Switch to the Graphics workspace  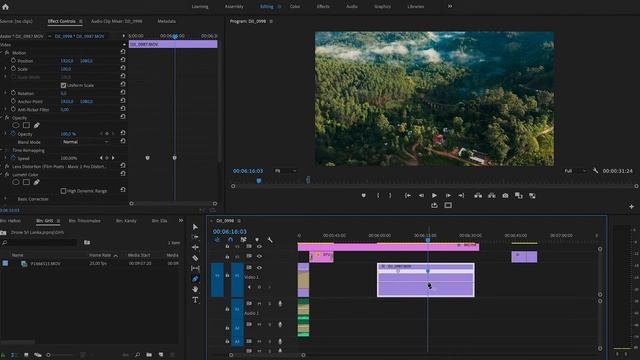click(x=382, y=7)
